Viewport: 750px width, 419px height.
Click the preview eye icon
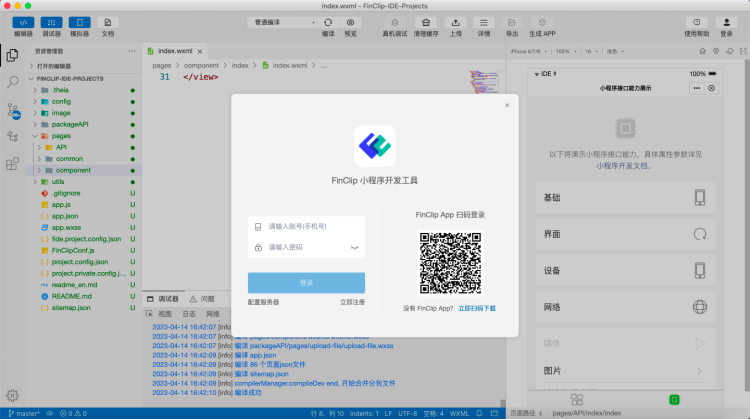pos(351,22)
